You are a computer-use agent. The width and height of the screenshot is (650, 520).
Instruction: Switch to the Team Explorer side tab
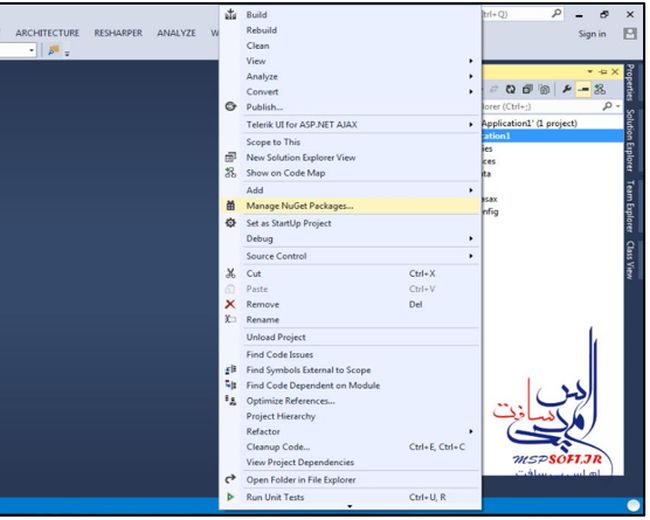[x=630, y=206]
